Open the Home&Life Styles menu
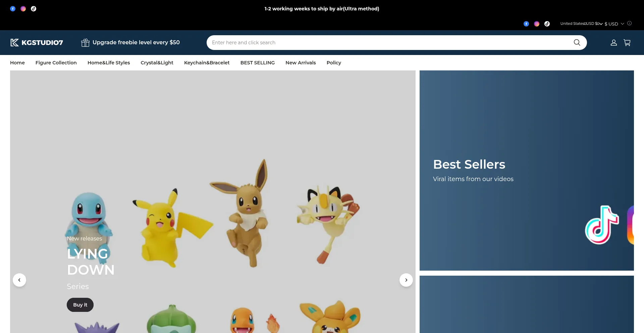The width and height of the screenshot is (644, 333). 109,63
